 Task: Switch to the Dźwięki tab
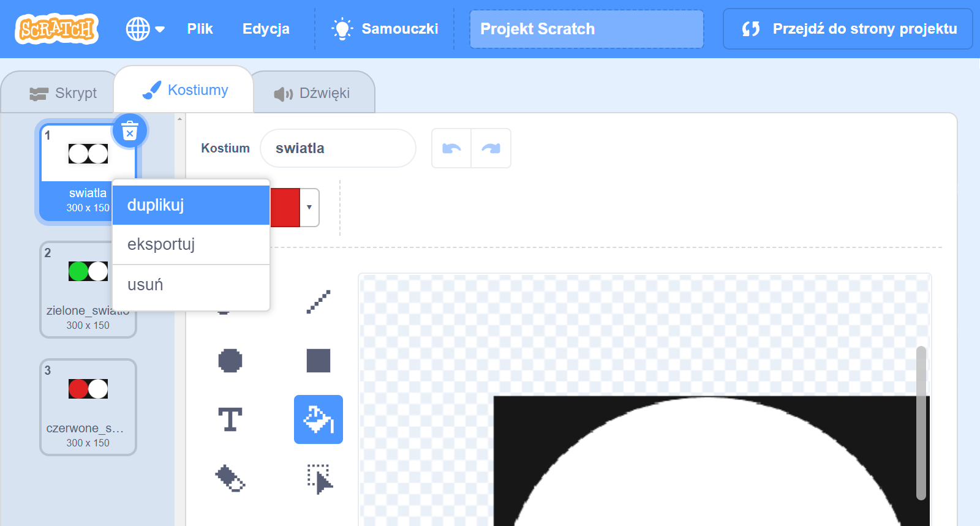click(x=312, y=93)
